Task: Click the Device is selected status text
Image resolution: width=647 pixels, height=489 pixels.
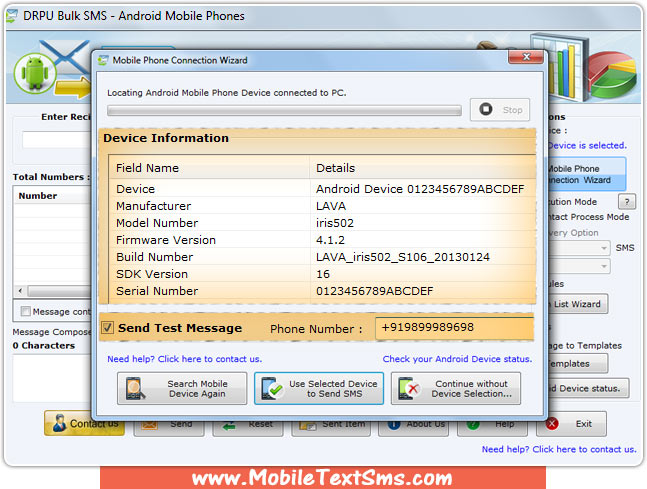Action: tap(587, 145)
